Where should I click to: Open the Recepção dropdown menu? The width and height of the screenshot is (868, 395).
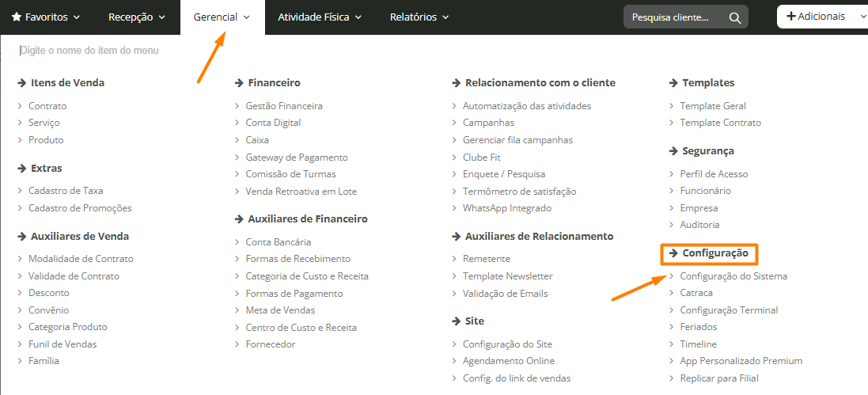137,17
